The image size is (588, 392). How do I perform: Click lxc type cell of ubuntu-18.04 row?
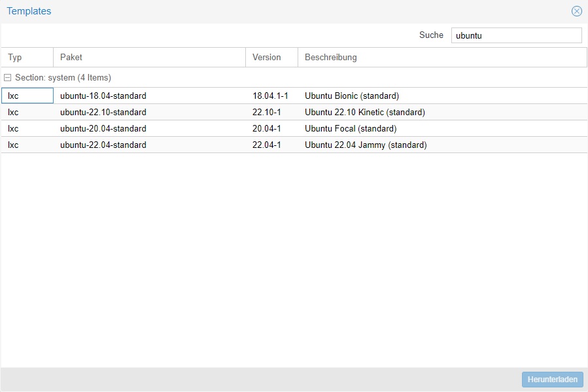tap(27, 96)
